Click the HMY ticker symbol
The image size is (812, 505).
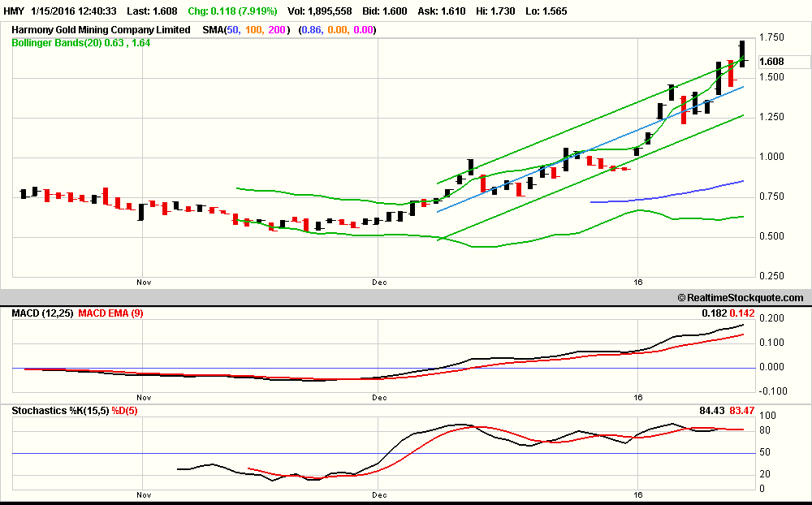[13, 11]
